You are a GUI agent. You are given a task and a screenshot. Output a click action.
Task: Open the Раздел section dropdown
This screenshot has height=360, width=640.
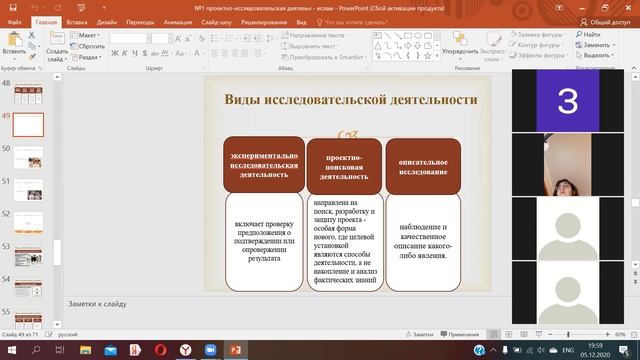pos(86,57)
